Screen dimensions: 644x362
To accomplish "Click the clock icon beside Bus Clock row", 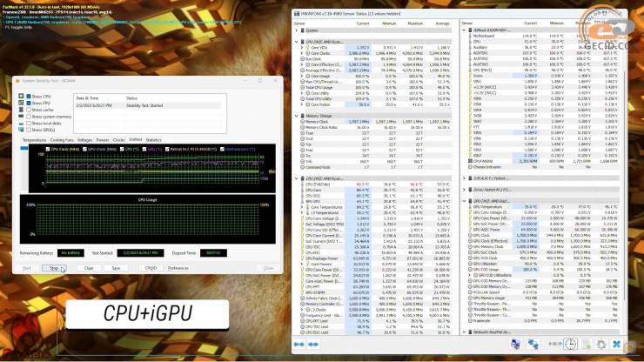I will point(302,59).
